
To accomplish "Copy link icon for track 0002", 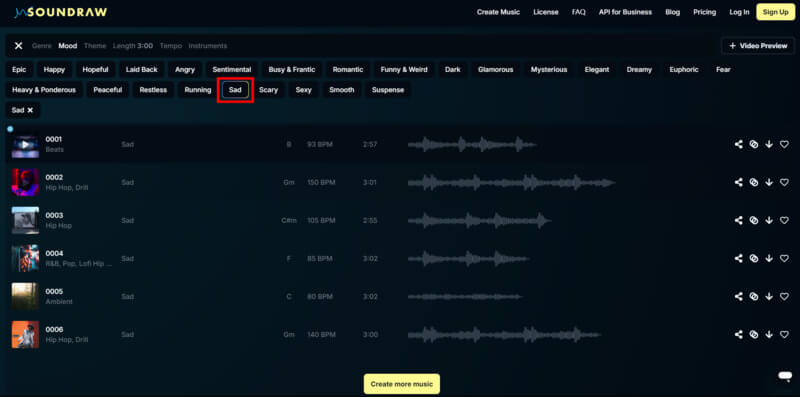I will [754, 182].
